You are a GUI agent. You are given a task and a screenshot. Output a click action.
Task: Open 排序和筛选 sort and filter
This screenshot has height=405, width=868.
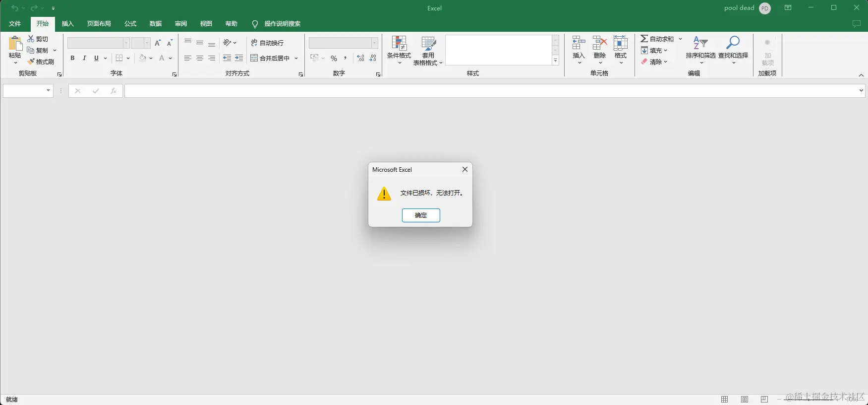[700, 50]
